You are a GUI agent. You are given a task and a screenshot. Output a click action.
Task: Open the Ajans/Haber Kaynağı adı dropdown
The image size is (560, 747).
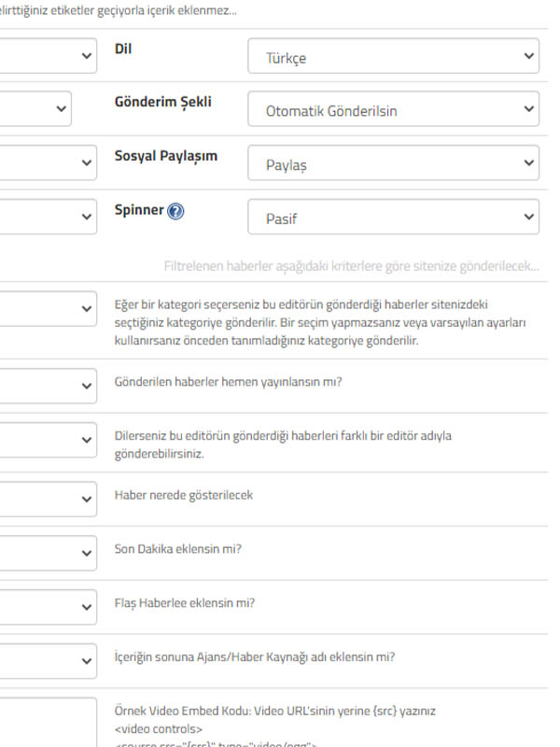click(47, 660)
